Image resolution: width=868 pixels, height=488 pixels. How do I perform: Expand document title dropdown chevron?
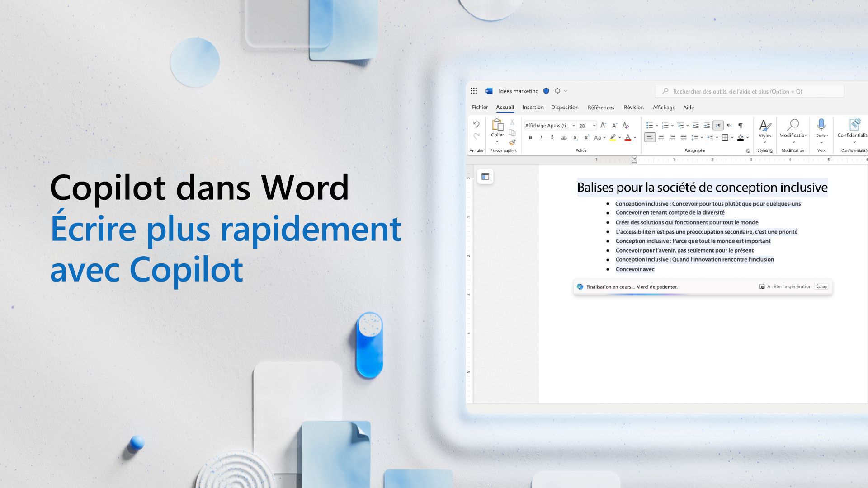click(x=566, y=91)
